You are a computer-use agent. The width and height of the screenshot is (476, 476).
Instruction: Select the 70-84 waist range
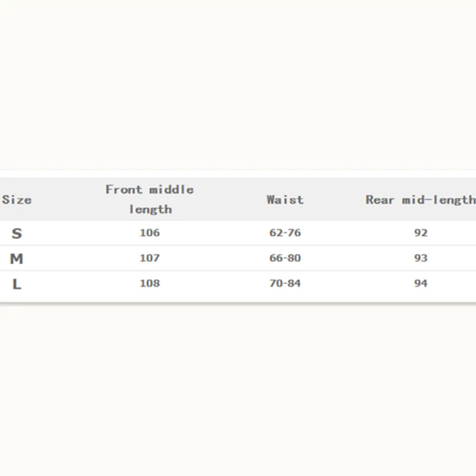tap(285, 283)
